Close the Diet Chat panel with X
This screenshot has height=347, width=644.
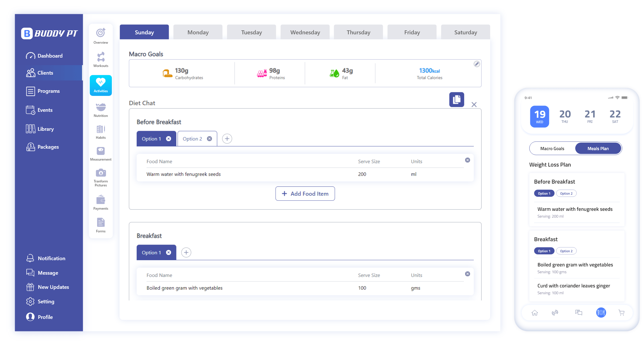[474, 104]
